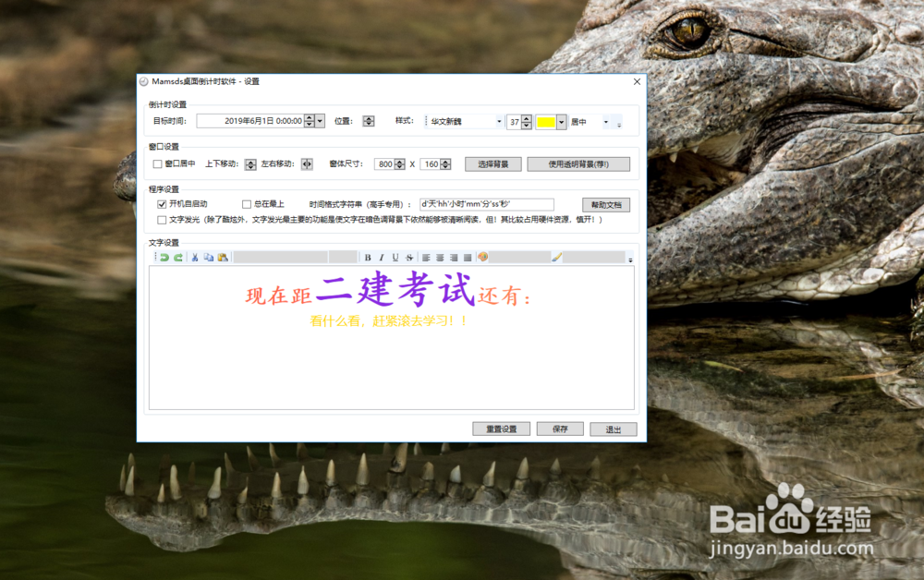
Task: Click the strikethrough formatting icon
Action: pos(407,256)
